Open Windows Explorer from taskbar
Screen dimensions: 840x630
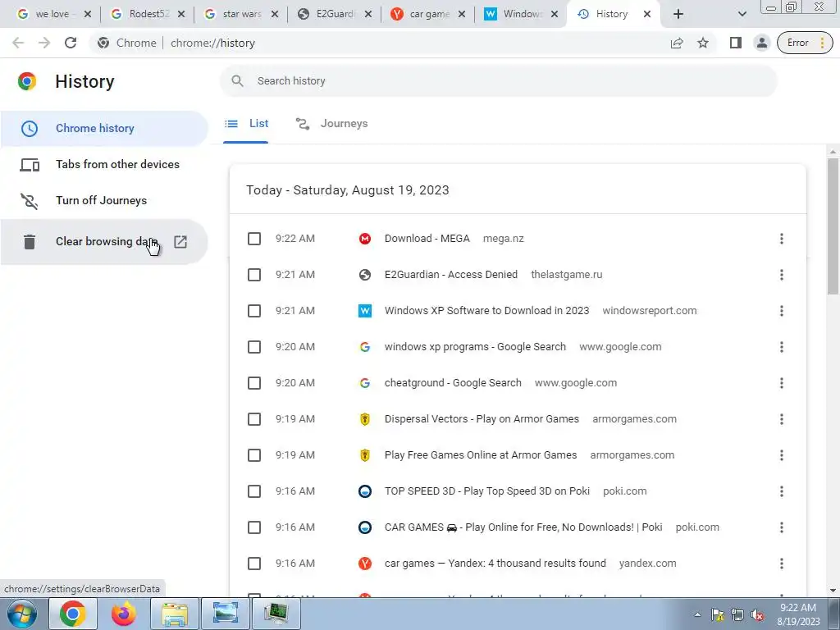click(x=176, y=614)
